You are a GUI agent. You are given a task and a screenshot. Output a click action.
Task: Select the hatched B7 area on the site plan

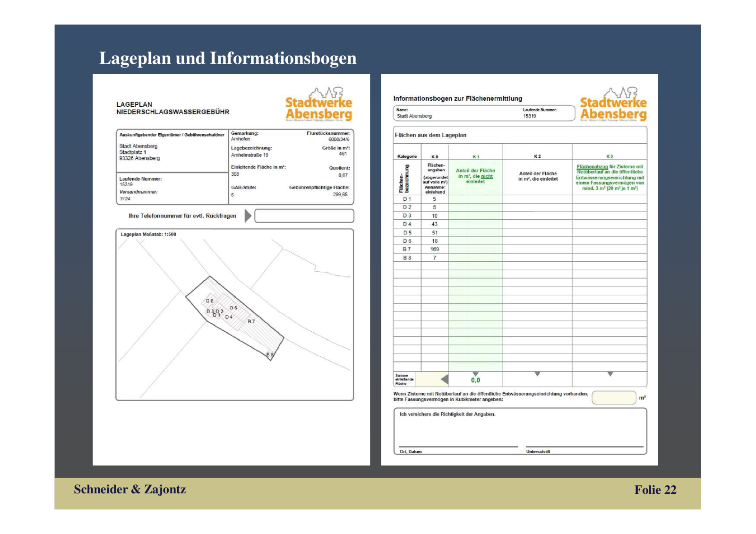pyautogui.click(x=252, y=320)
